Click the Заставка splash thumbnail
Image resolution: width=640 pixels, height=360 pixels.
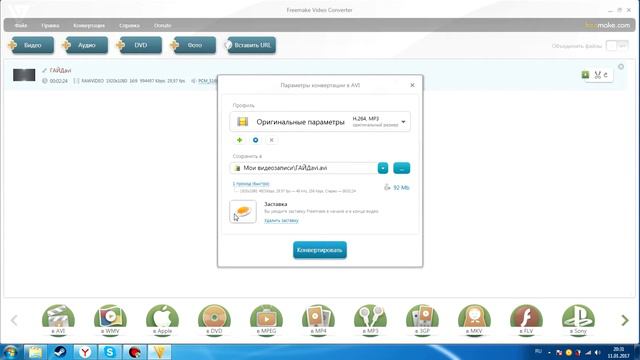tap(243, 211)
